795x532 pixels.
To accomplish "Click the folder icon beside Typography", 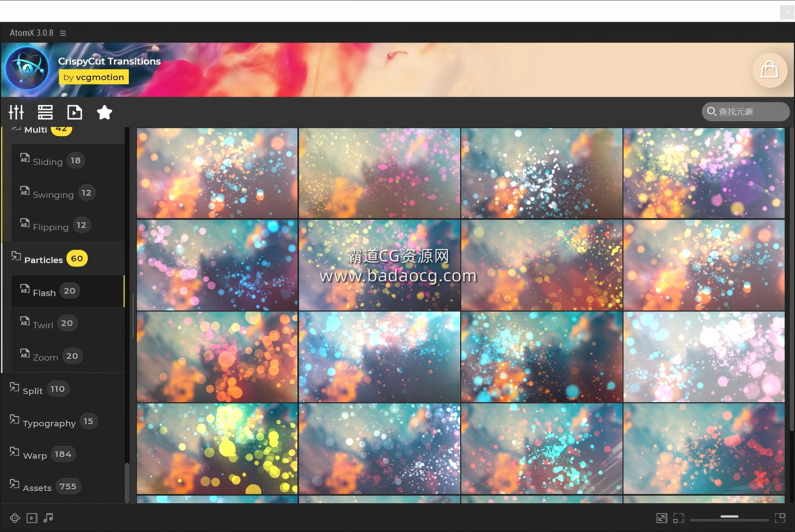I will coord(14,419).
